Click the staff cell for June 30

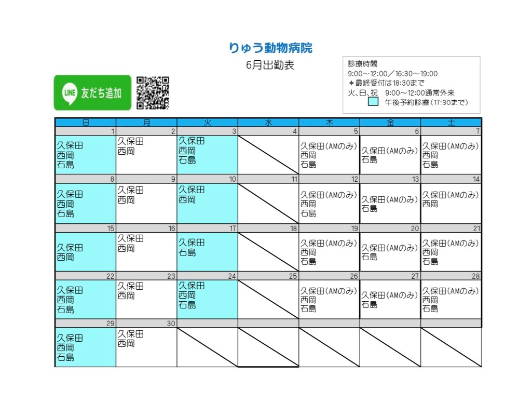click(x=146, y=347)
